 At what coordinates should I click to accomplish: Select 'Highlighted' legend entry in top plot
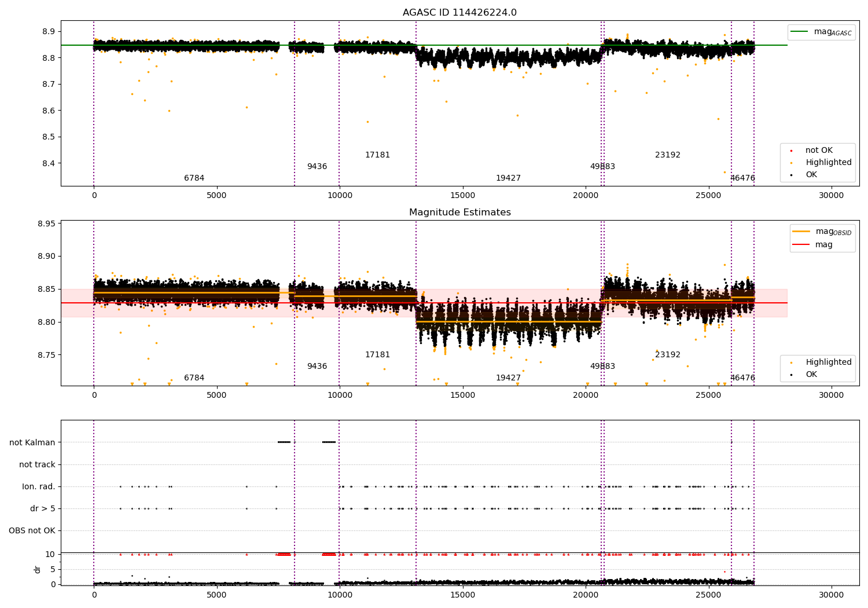tap(828, 163)
